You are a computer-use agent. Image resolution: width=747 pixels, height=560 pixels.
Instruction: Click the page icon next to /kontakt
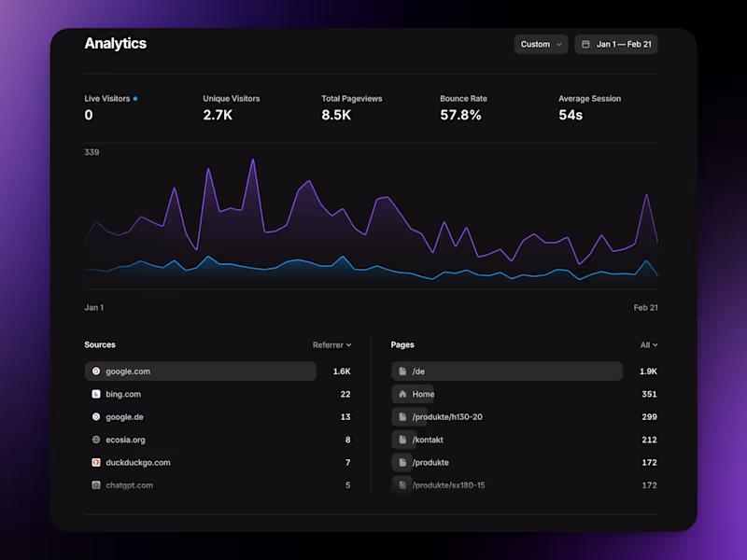point(402,440)
